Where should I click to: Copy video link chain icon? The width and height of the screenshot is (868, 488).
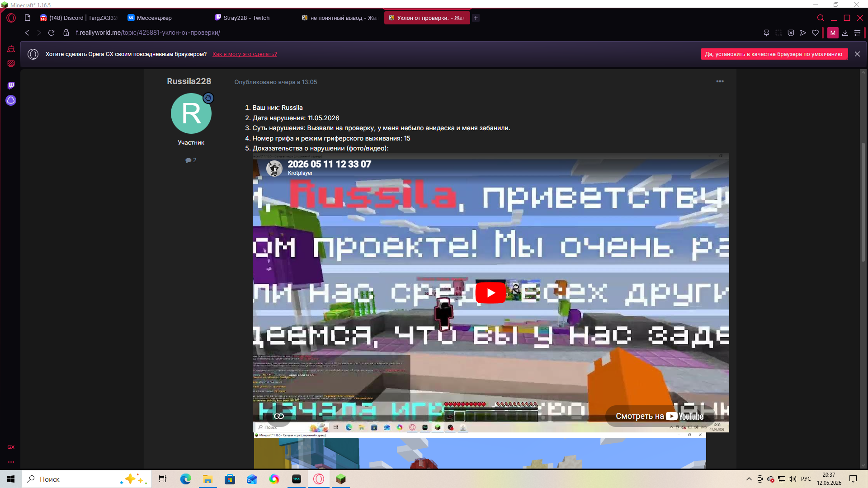279,416
